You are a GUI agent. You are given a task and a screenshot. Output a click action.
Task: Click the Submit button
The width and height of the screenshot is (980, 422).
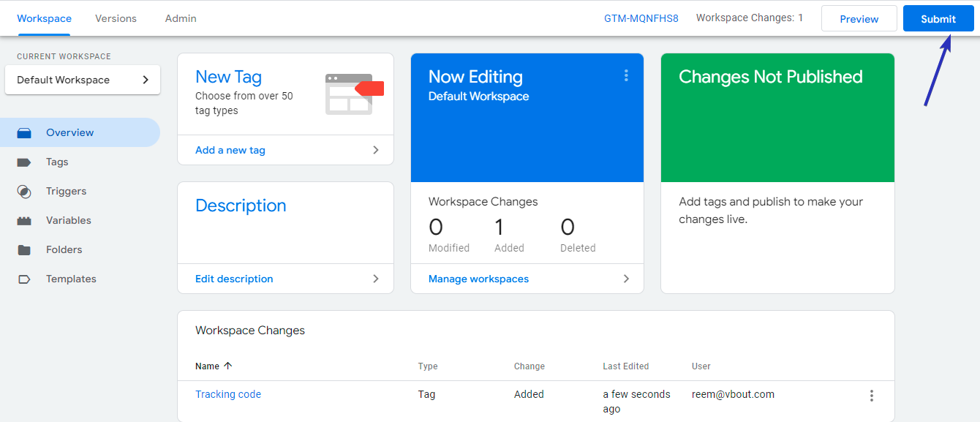938,19
